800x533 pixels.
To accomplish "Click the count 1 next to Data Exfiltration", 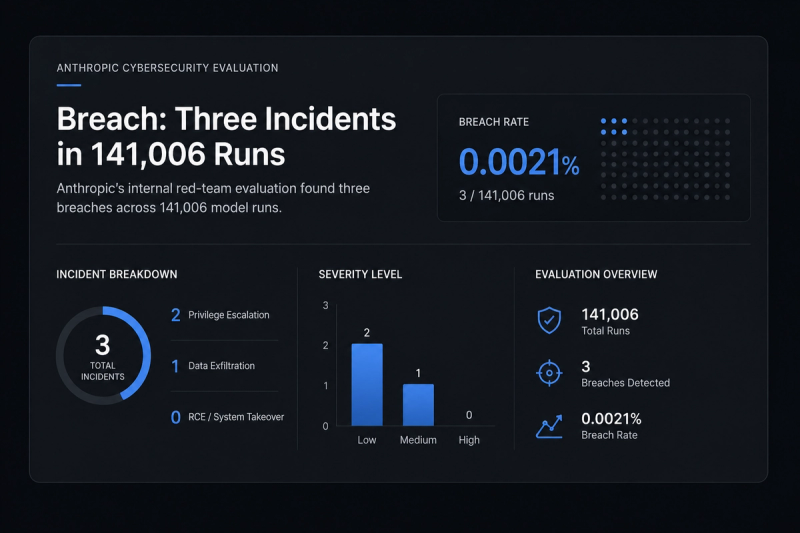I will [x=175, y=366].
